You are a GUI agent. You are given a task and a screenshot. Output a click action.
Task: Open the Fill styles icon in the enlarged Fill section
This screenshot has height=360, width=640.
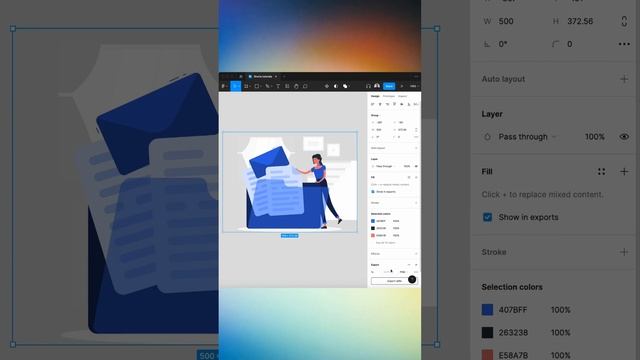point(601,172)
